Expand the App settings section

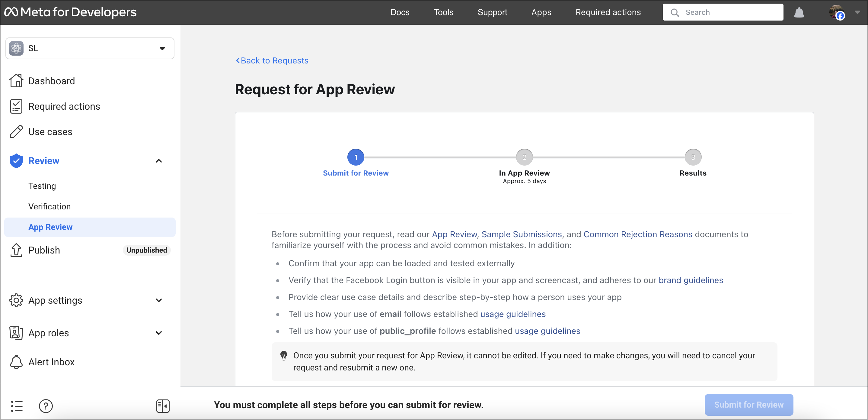[x=159, y=300]
